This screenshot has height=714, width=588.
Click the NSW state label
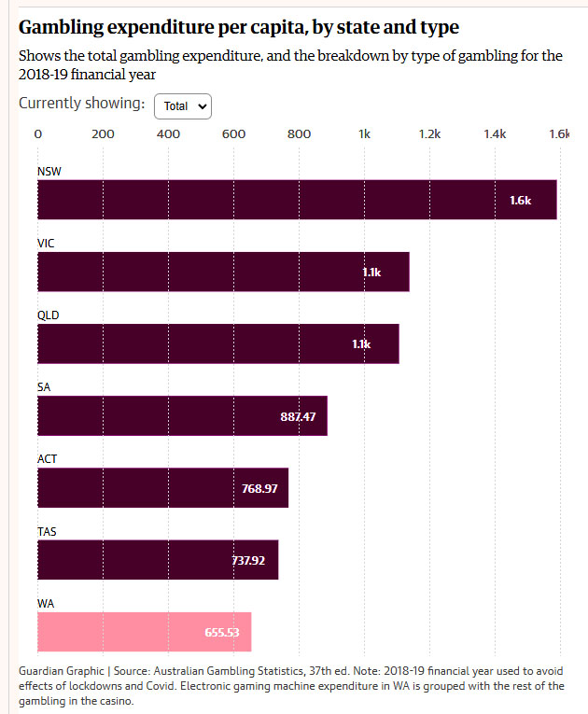click(x=49, y=172)
